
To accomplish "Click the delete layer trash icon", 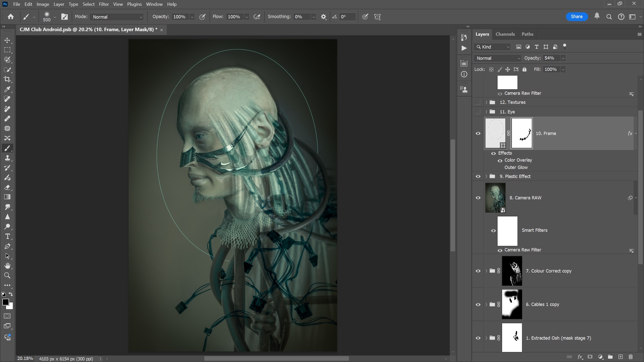I will 630,357.
